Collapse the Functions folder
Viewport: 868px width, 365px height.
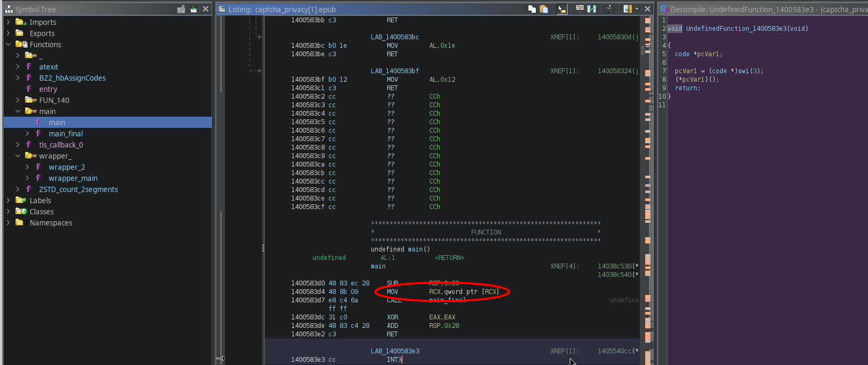tap(8, 45)
